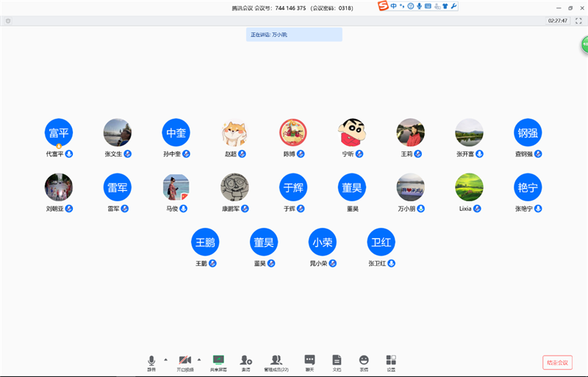Expand video options arrow beside camera
Image resolution: width=588 pixels, height=377 pixels.
(x=198, y=359)
